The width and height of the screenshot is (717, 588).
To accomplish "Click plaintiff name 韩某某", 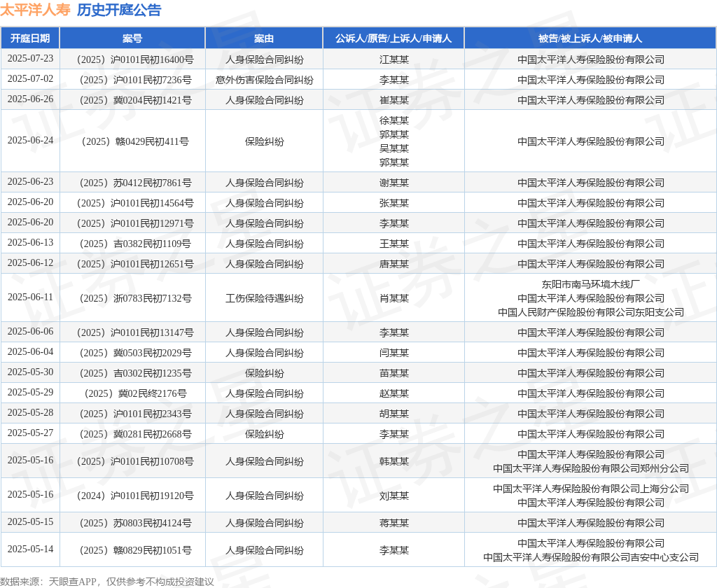I will 394,461.
